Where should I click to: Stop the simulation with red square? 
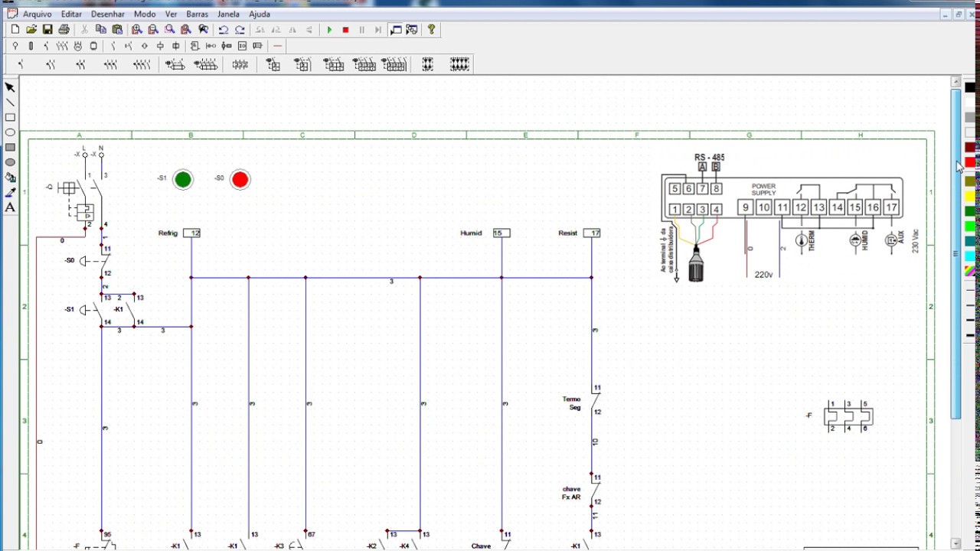click(345, 30)
